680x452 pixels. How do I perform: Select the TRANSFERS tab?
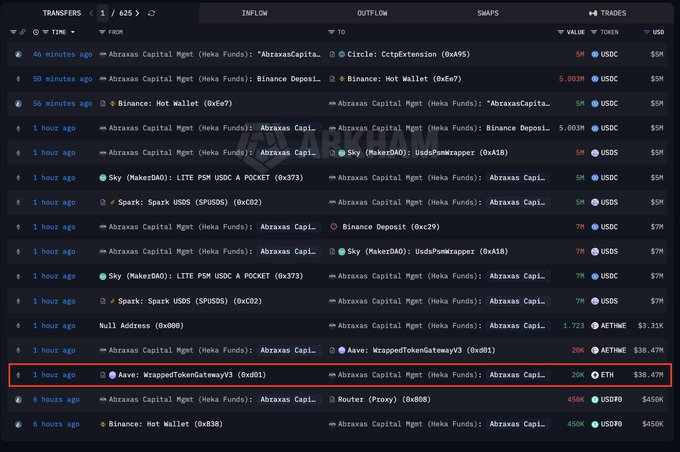[x=62, y=13]
